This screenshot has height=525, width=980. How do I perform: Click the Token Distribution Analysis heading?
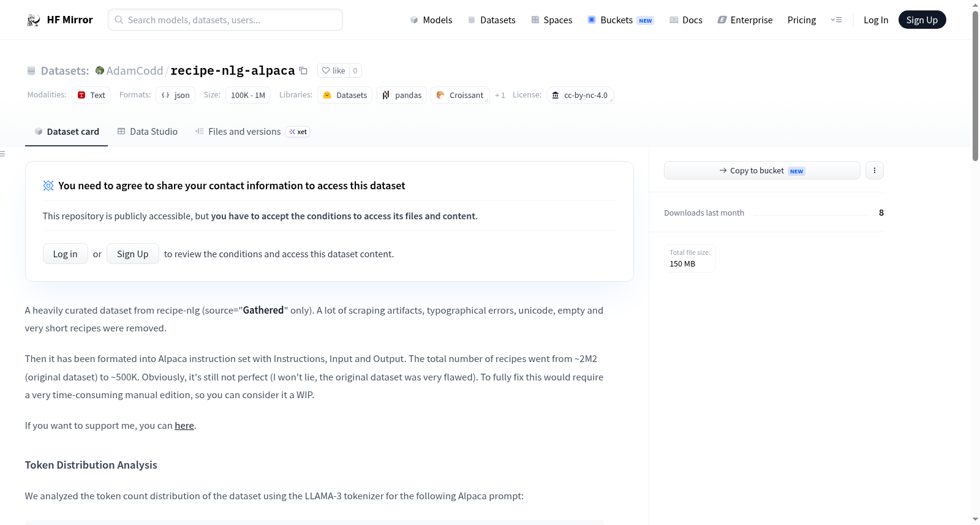click(x=91, y=465)
